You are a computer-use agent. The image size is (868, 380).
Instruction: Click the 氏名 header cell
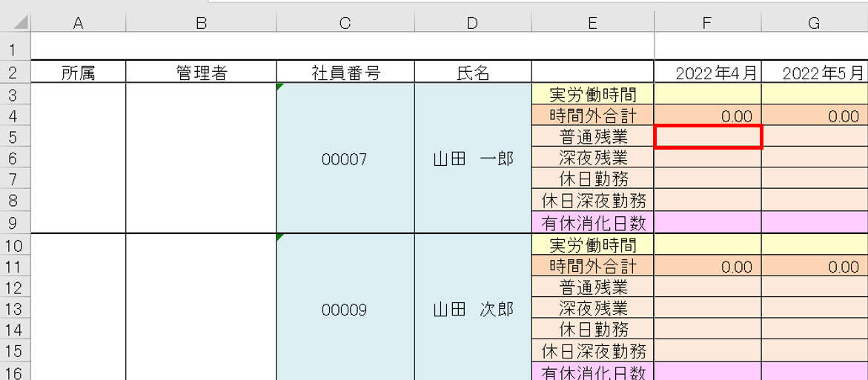pos(472,73)
